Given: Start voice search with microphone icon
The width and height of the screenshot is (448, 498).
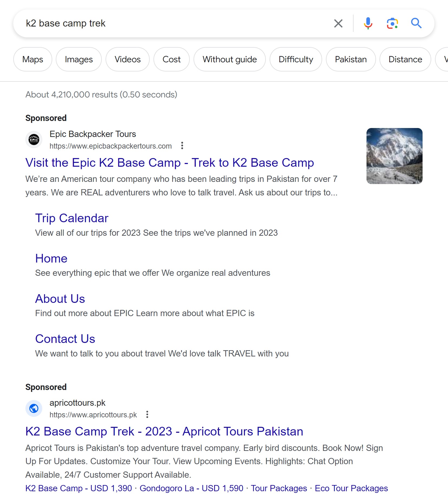Looking at the screenshot, I should (x=368, y=24).
